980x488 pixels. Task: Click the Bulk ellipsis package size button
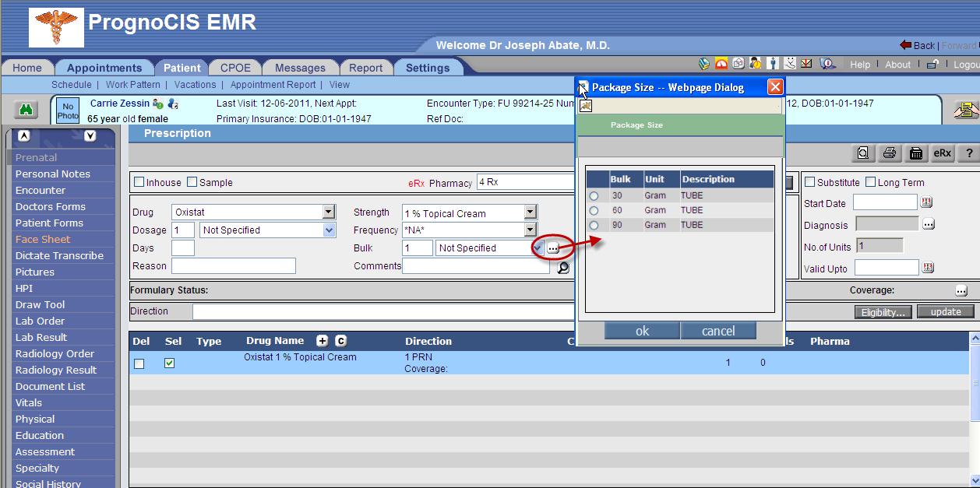point(553,248)
